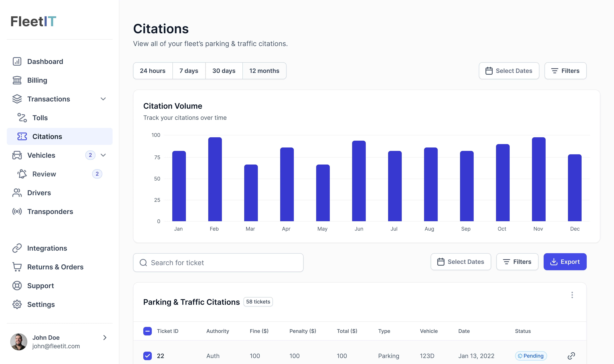Click the Pending status badge
614x364 pixels.
click(x=531, y=356)
